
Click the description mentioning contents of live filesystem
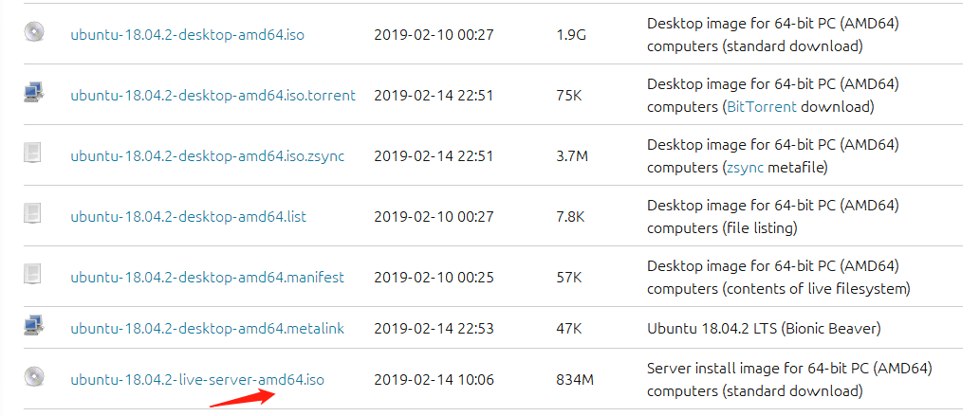(x=779, y=278)
